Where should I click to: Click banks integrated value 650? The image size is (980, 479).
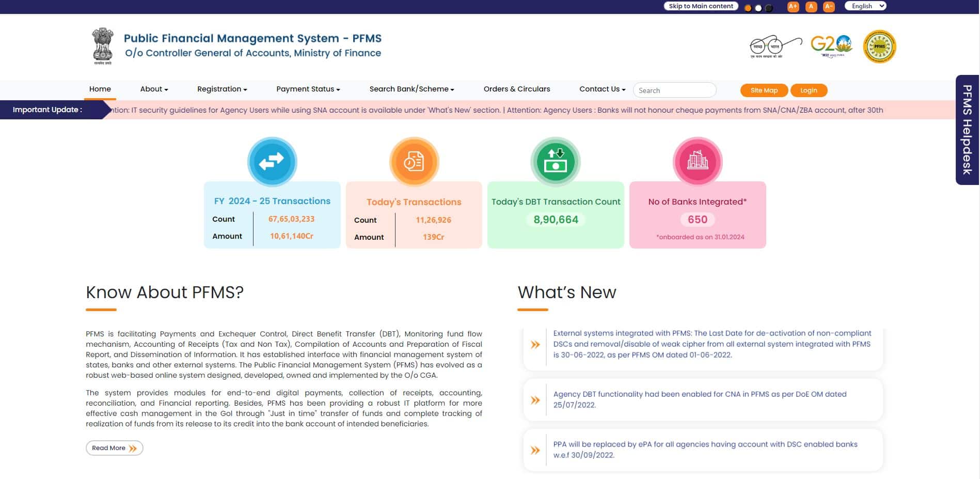pyautogui.click(x=698, y=220)
